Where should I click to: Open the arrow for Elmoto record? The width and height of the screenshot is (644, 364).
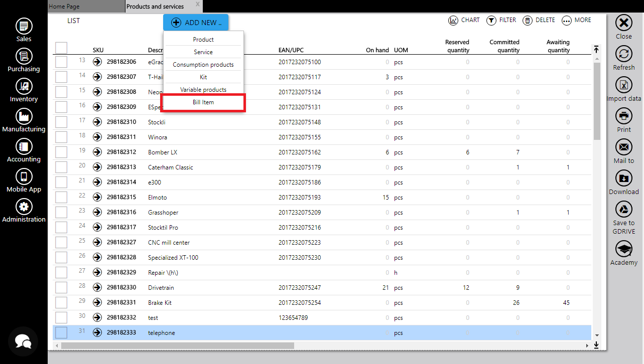point(97,197)
